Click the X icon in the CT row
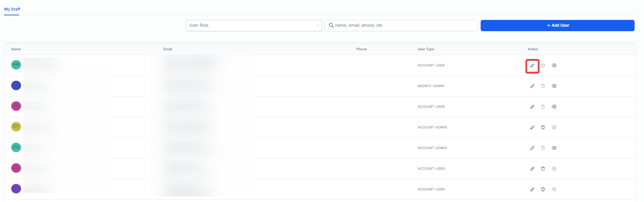This screenshot has height=202, width=644. pos(554,128)
